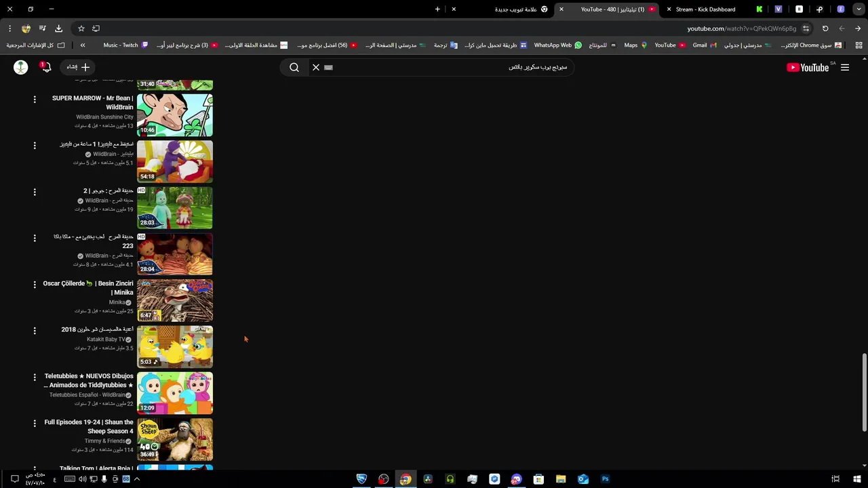Play the 54:18 Teletubbies thumbnail video
The width and height of the screenshot is (868, 488).
point(175,161)
